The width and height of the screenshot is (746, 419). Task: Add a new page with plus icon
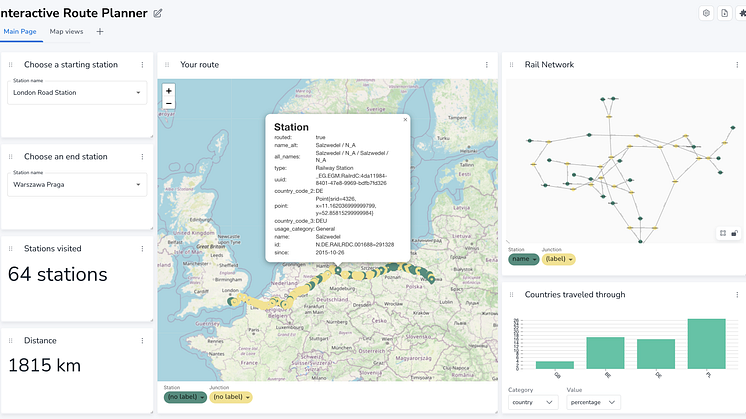pos(99,31)
